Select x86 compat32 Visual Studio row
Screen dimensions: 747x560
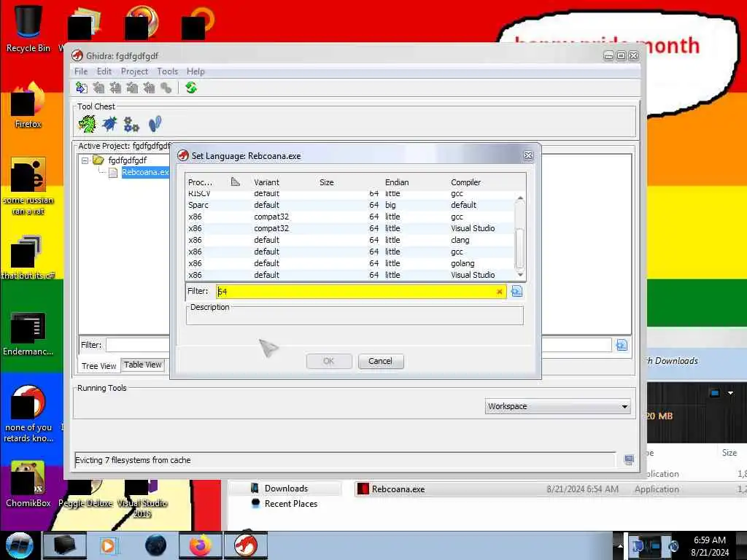pyautogui.click(x=350, y=228)
